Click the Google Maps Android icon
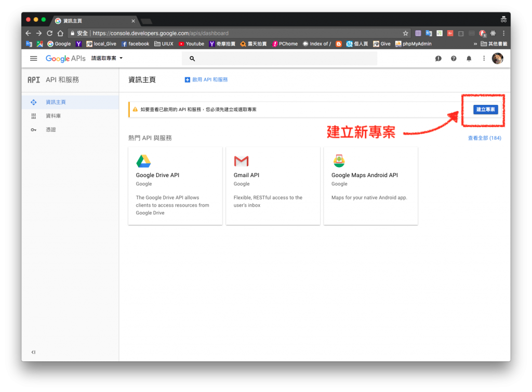Image resolution: width=532 pixels, height=392 pixels. (x=339, y=161)
